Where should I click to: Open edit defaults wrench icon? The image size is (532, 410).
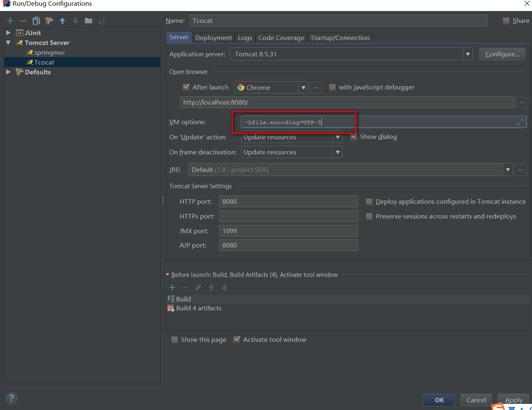(49, 21)
